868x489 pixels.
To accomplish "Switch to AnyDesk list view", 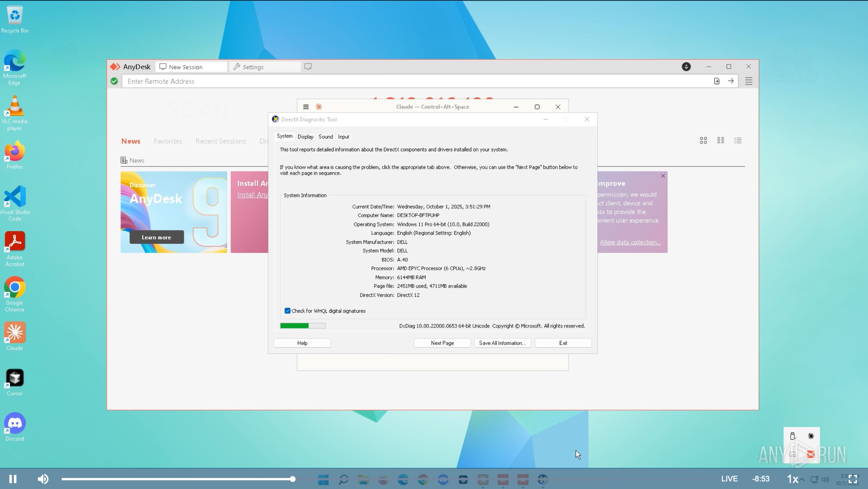I will point(738,141).
